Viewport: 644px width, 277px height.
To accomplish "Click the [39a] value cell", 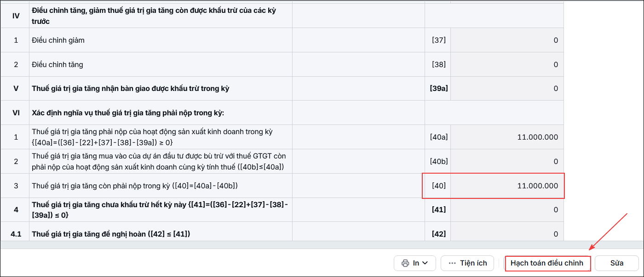I will pos(507,89).
